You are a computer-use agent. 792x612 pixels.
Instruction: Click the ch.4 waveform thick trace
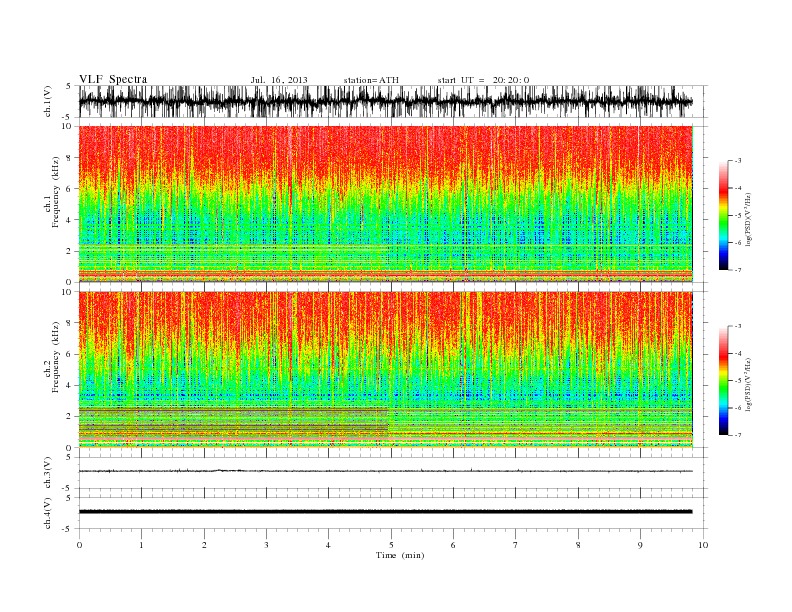point(385,512)
